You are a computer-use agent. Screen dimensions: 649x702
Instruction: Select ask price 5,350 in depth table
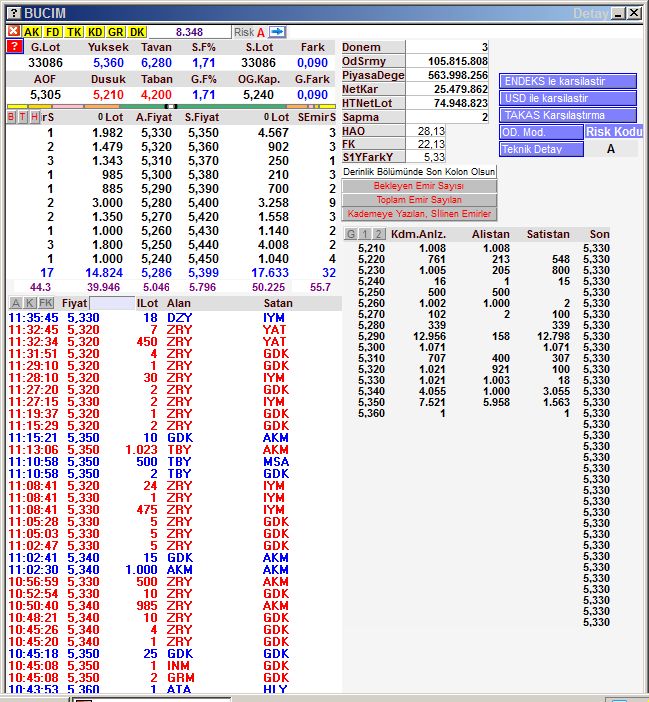click(x=203, y=133)
